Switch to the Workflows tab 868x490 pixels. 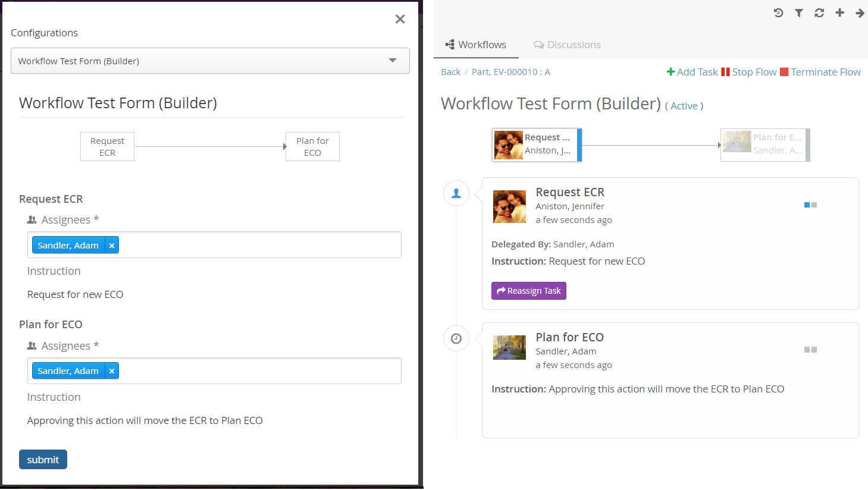476,45
